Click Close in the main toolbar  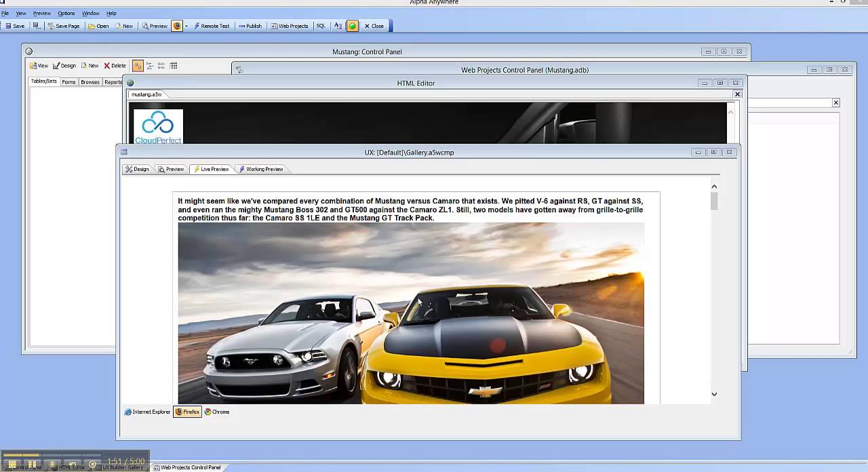click(x=374, y=26)
